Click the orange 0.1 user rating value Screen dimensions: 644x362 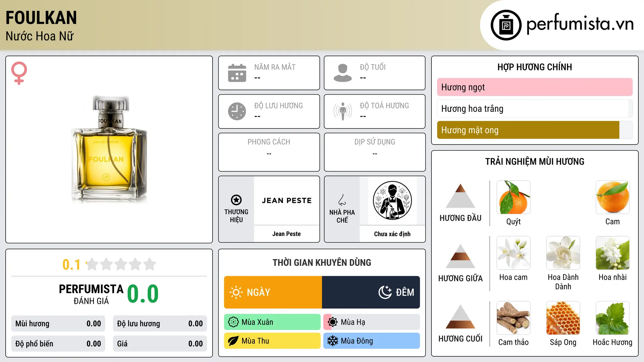(71, 265)
